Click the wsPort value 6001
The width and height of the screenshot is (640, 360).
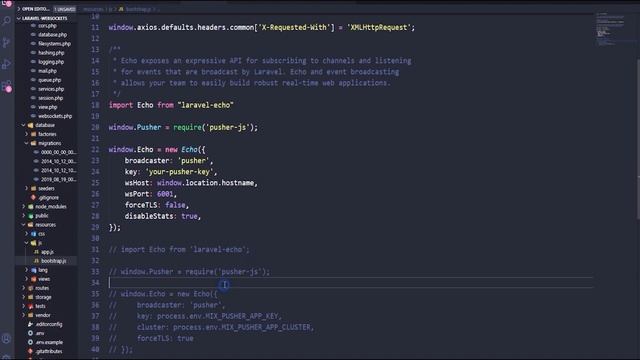[x=165, y=194]
